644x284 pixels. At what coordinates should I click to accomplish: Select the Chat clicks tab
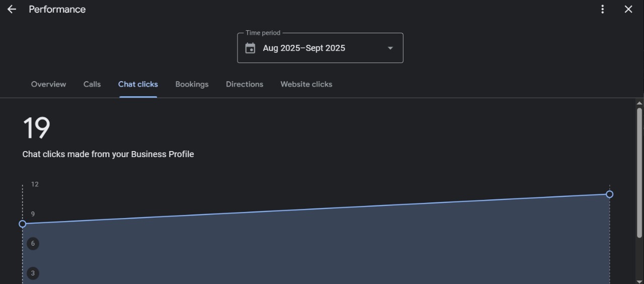point(138,84)
